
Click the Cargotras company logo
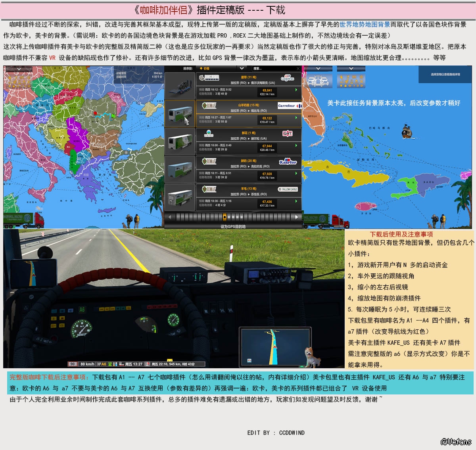click(x=288, y=78)
